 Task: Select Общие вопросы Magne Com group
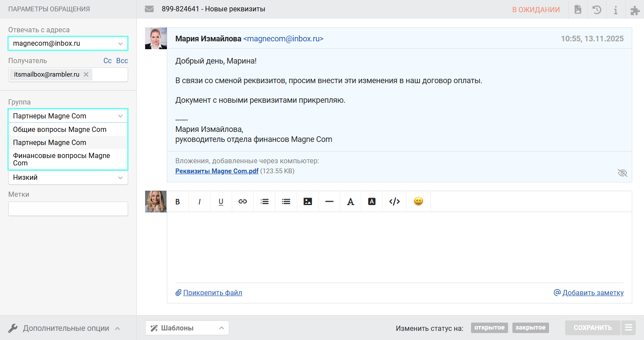[60, 129]
